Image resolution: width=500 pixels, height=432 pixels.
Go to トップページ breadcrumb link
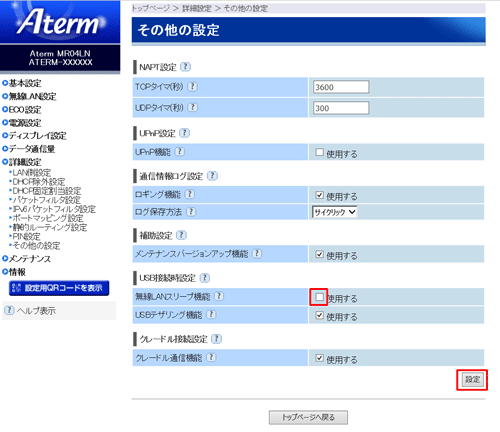click(x=150, y=8)
